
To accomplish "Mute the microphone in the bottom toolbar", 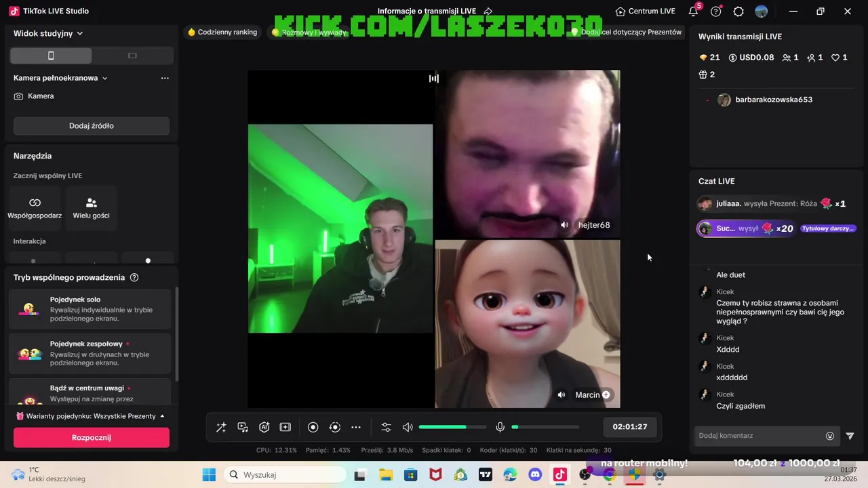I will [x=500, y=427].
